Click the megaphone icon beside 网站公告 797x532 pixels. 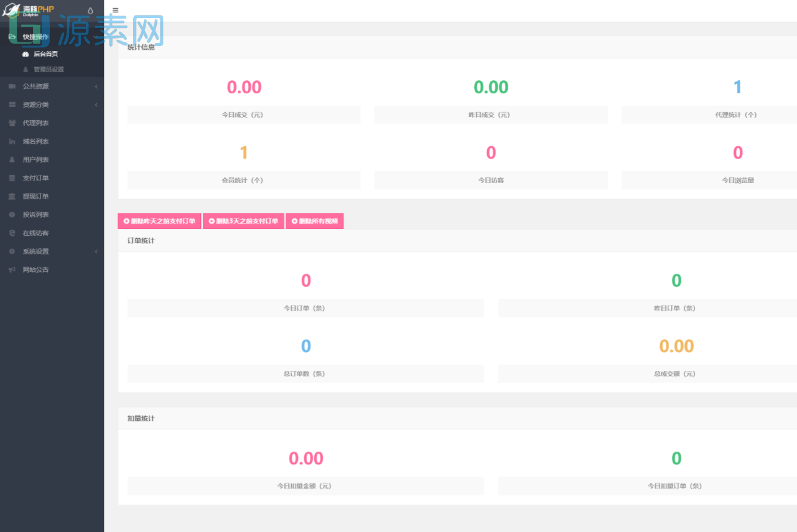point(12,270)
